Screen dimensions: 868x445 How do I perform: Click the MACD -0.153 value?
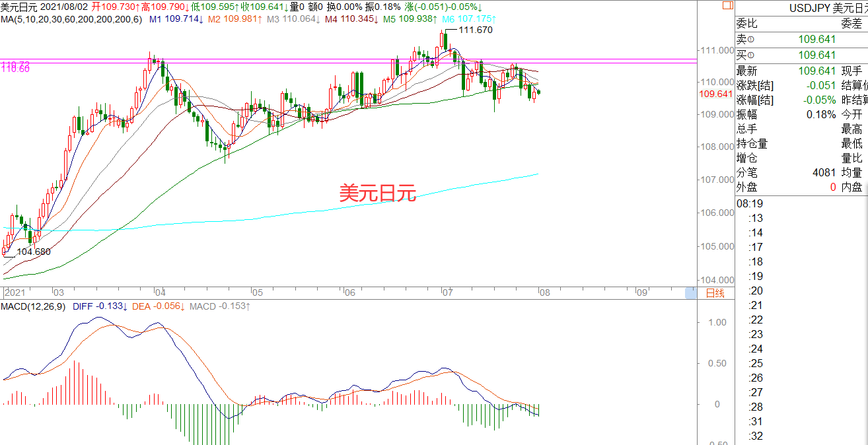pos(220,306)
